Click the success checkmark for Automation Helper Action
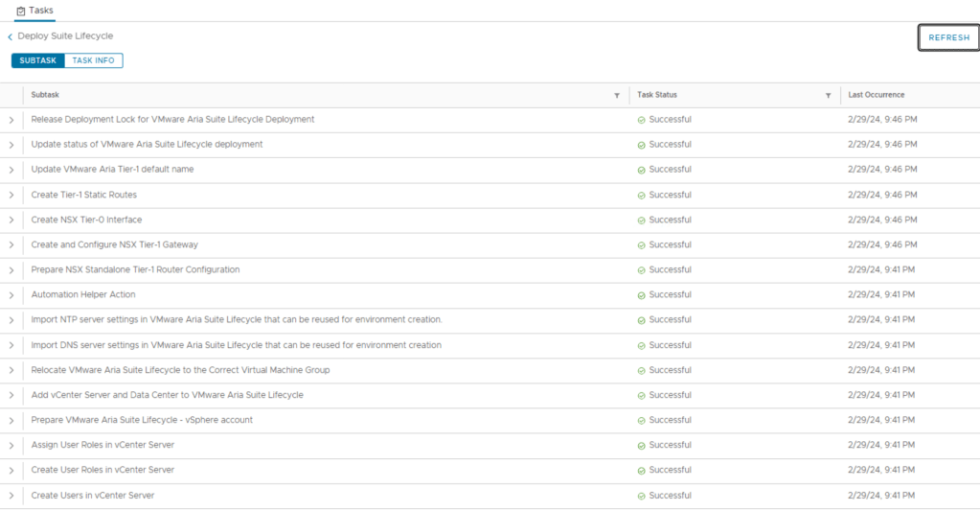 click(642, 295)
